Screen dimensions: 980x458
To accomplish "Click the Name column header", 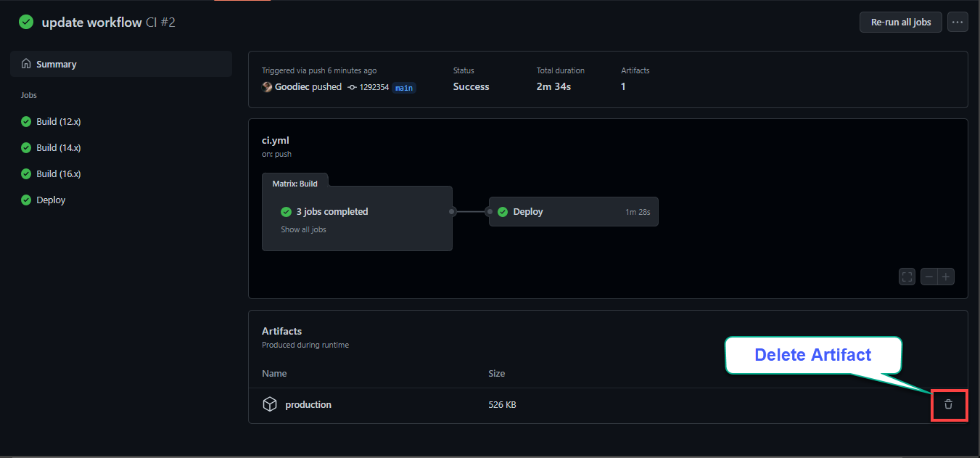I will coord(274,373).
